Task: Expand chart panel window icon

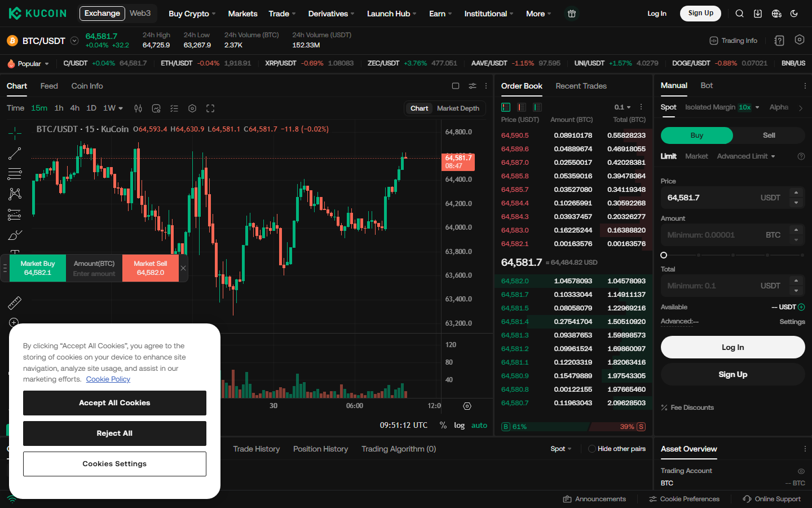Action: click(x=456, y=86)
